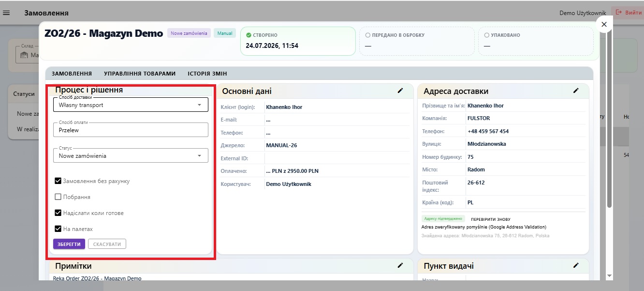Edit Адреса доставки with pencil icon
This screenshot has height=291, width=644.
pos(576,91)
